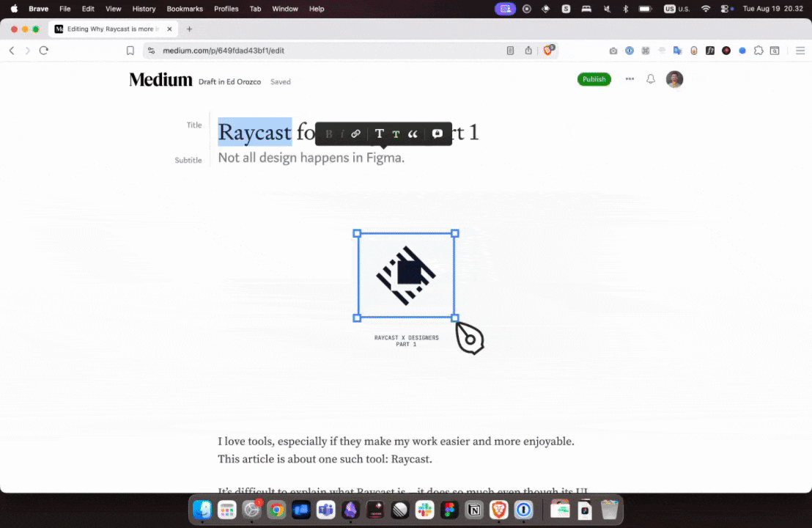The image size is (812, 528).
Task: Open the Apple menu
Action: pyautogui.click(x=14, y=9)
